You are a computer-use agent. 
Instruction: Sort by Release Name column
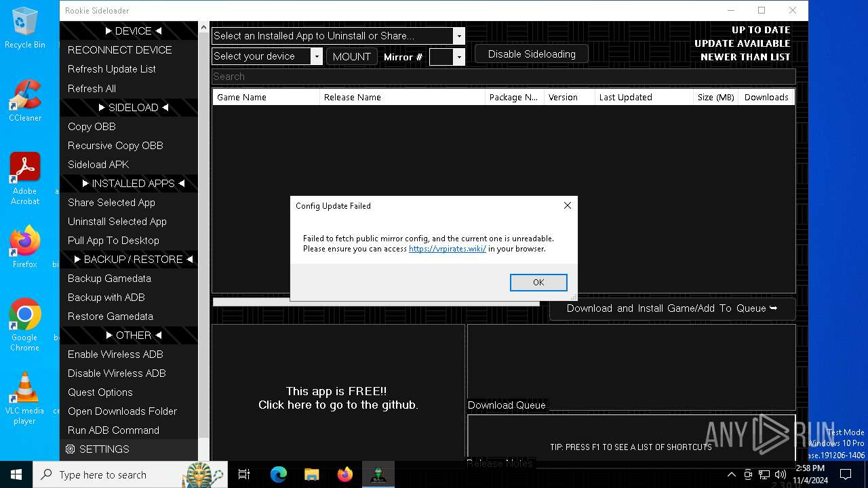(x=402, y=97)
